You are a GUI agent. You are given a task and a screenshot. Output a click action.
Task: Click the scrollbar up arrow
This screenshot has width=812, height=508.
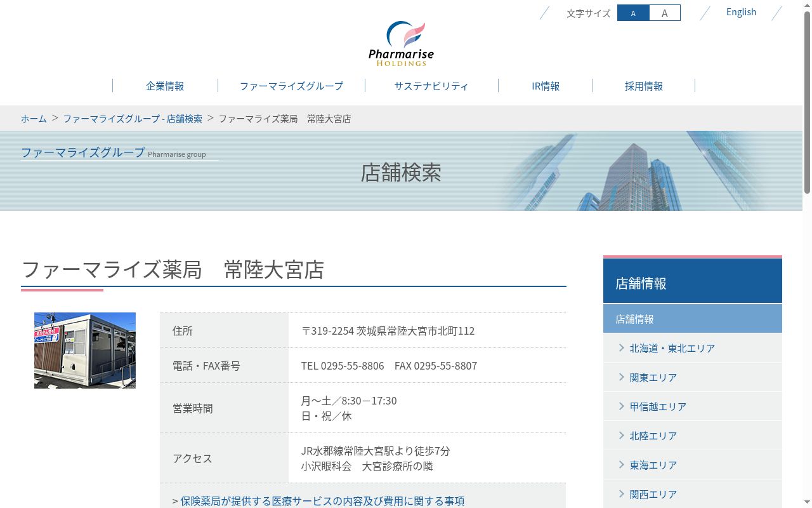(x=807, y=4)
